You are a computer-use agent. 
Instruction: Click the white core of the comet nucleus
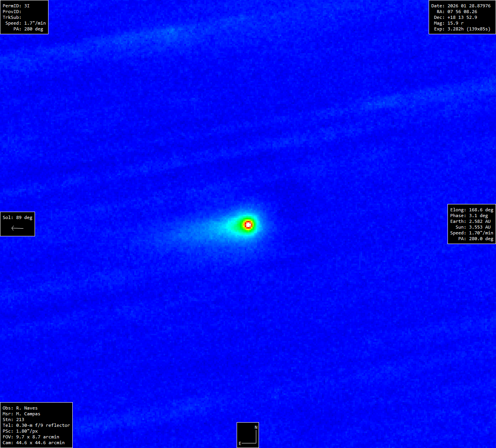coord(248,224)
